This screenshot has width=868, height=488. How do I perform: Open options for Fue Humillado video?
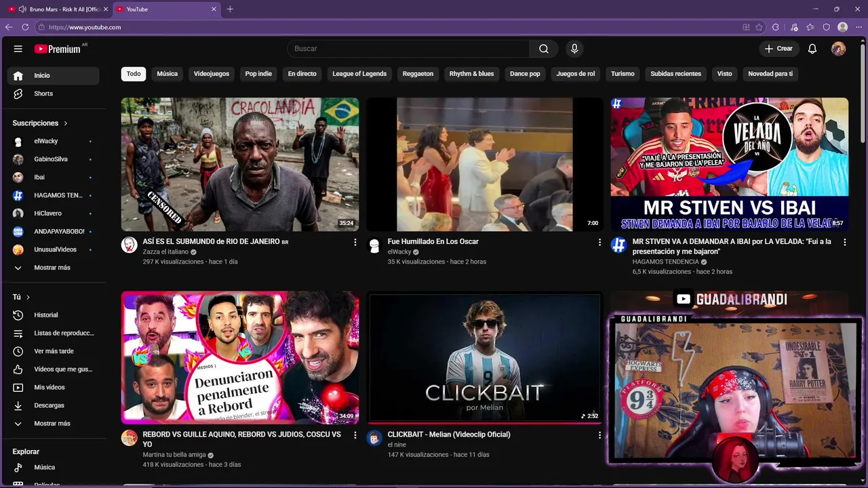599,242
